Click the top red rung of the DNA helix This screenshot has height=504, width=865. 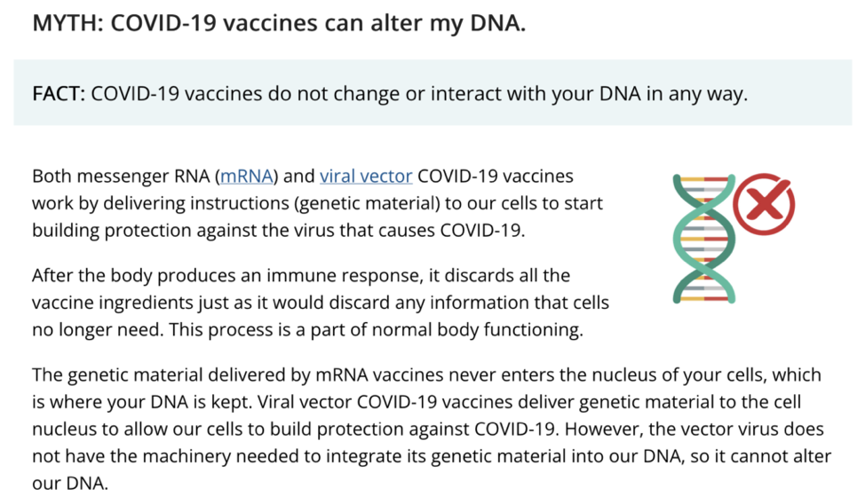coord(716,179)
